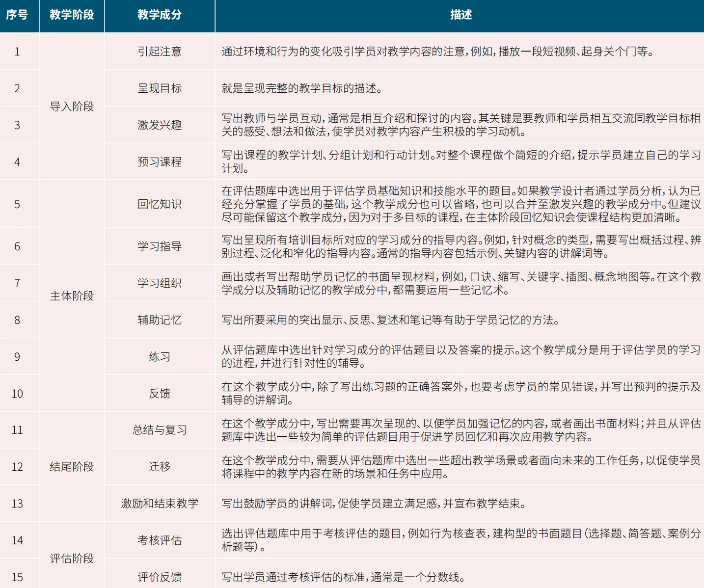The width and height of the screenshot is (704, 588).
Task: Click the 预习课程 cell
Action: pyautogui.click(x=160, y=162)
